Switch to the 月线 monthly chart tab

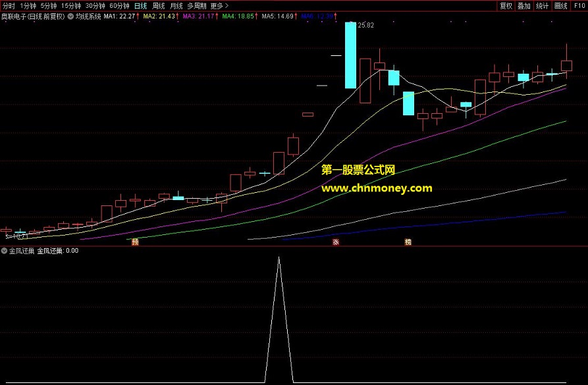(176, 6)
